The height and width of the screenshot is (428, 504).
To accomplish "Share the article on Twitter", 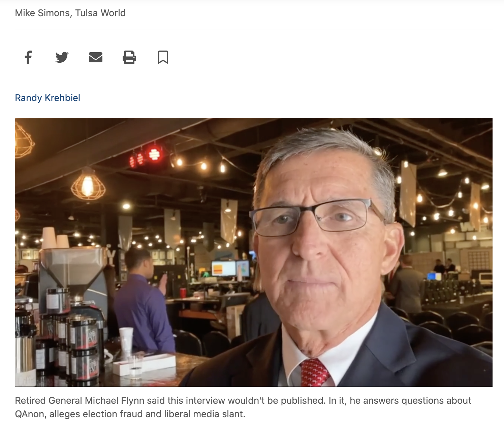I will pyautogui.click(x=62, y=57).
